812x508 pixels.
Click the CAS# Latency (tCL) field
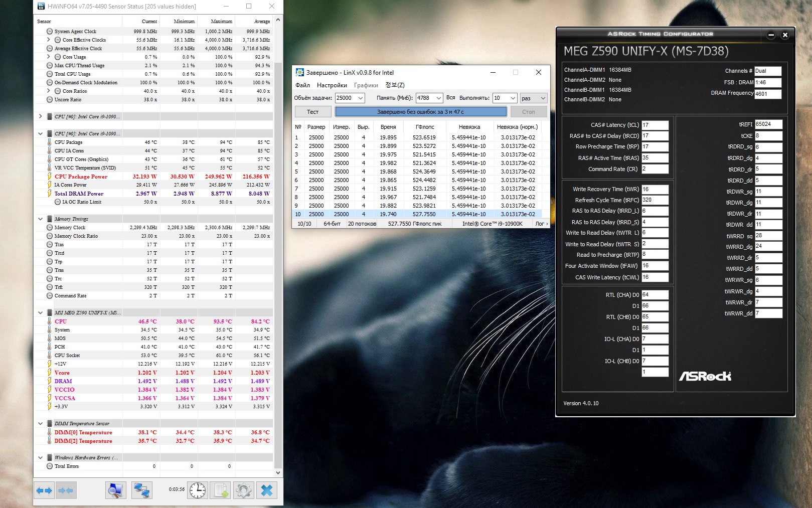pyautogui.click(x=655, y=125)
